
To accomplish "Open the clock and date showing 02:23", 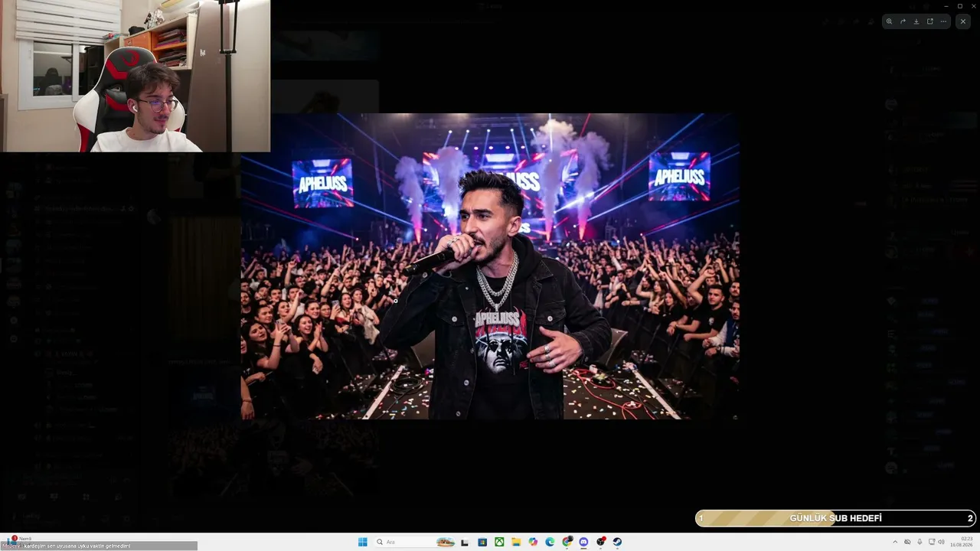I will 962,542.
